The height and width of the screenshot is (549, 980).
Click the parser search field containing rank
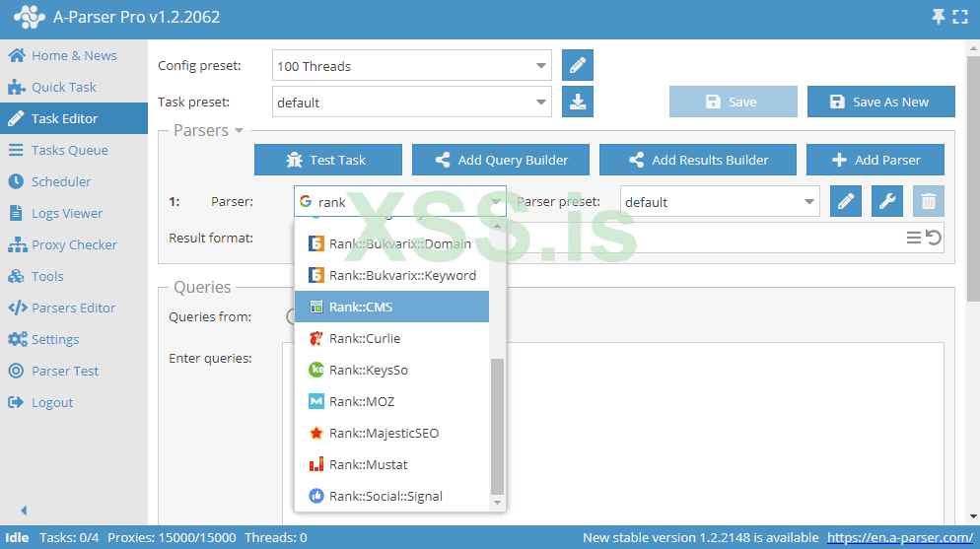[400, 202]
